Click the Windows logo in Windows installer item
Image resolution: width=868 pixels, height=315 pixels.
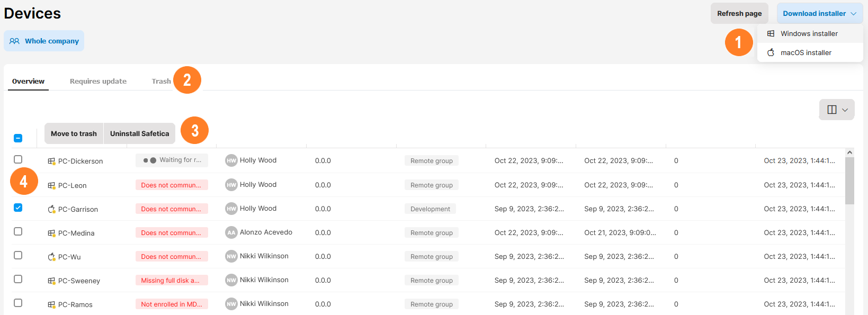(771, 33)
